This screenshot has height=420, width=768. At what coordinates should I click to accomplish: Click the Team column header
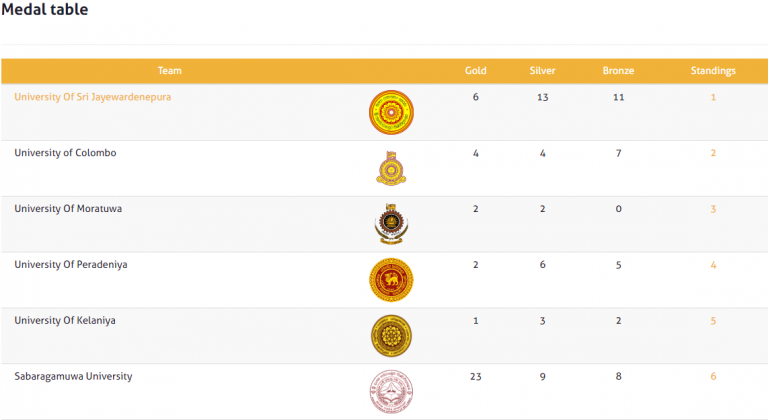pos(170,71)
